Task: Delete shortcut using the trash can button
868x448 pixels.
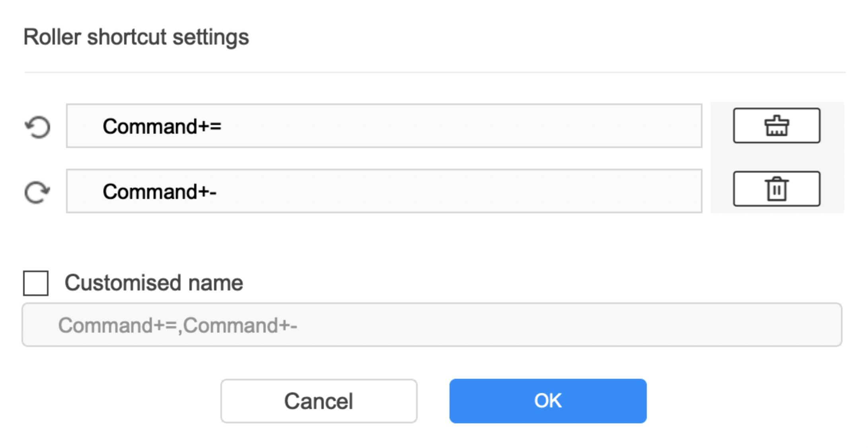Action: pyautogui.click(x=777, y=189)
